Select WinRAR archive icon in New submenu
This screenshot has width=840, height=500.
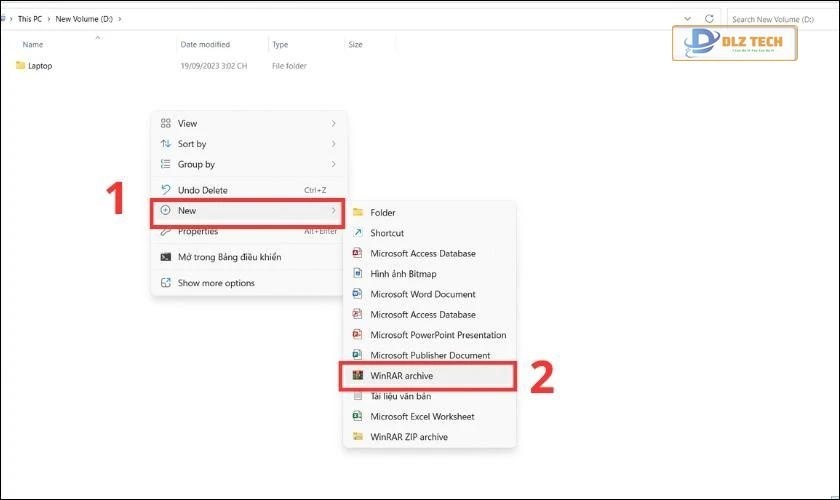point(357,376)
